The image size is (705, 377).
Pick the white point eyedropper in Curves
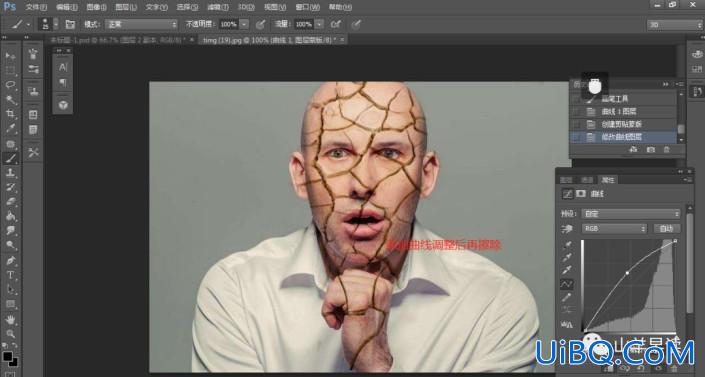coord(567,270)
